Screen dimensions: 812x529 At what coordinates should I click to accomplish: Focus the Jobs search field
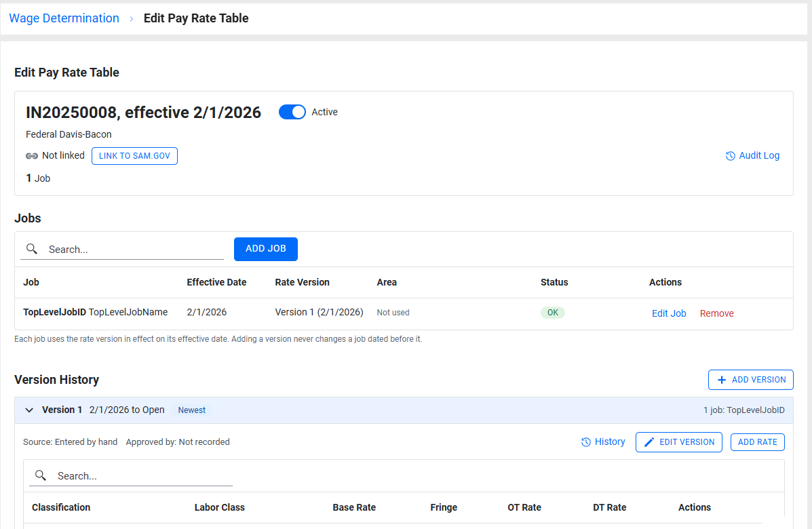pyautogui.click(x=122, y=249)
